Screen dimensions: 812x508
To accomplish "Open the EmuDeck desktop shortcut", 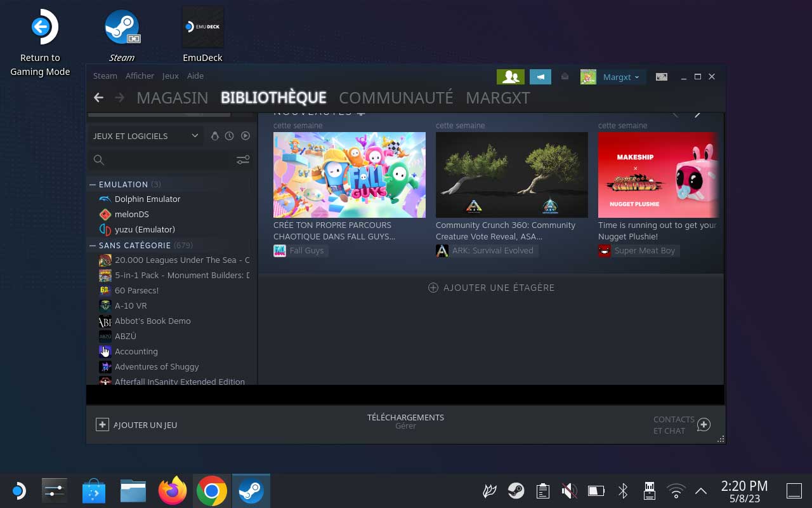I will 203,36.
